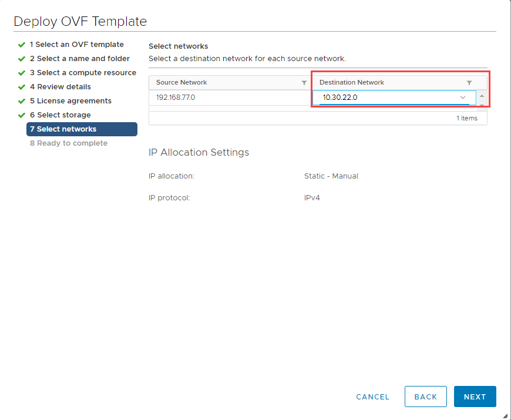511x420 pixels.
Task: Click the 1 items label
Action: 467,118
